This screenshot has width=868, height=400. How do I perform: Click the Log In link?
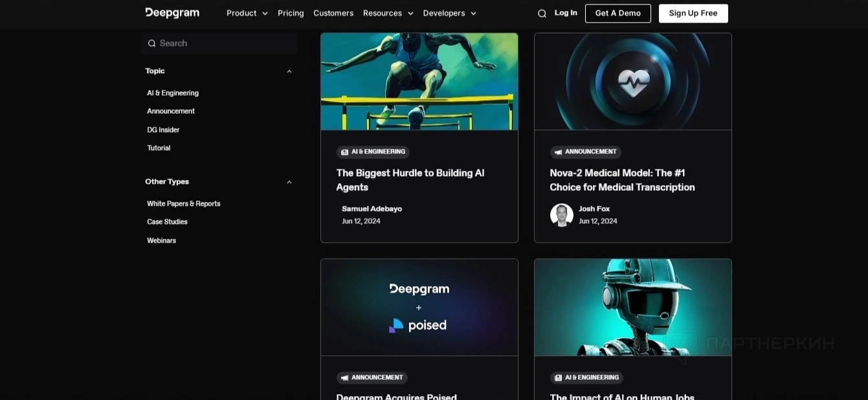point(566,13)
